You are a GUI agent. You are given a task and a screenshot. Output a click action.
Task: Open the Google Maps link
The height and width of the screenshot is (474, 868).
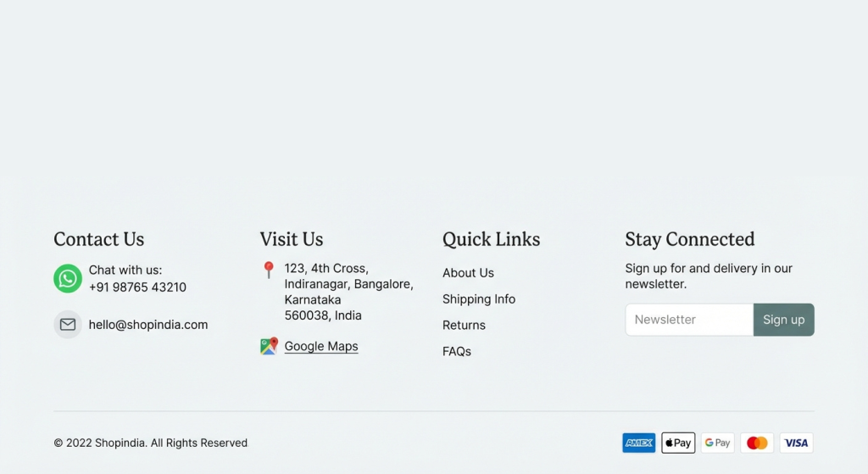(321, 346)
